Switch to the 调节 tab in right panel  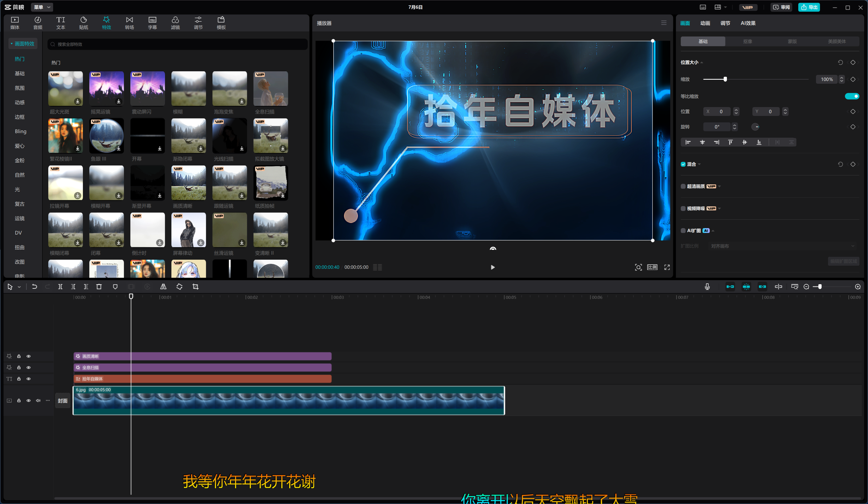tap(725, 23)
